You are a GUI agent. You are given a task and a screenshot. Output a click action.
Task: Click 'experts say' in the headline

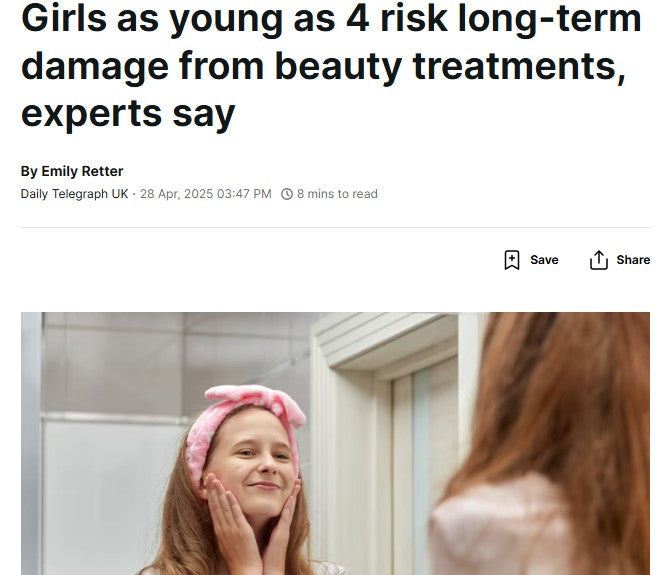(x=128, y=114)
